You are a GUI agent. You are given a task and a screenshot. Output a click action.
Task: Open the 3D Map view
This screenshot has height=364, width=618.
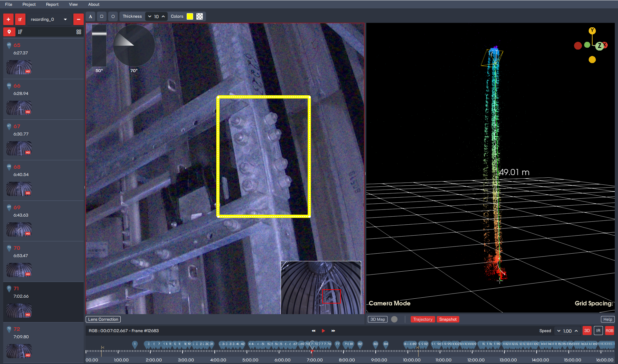tap(378, 319)
